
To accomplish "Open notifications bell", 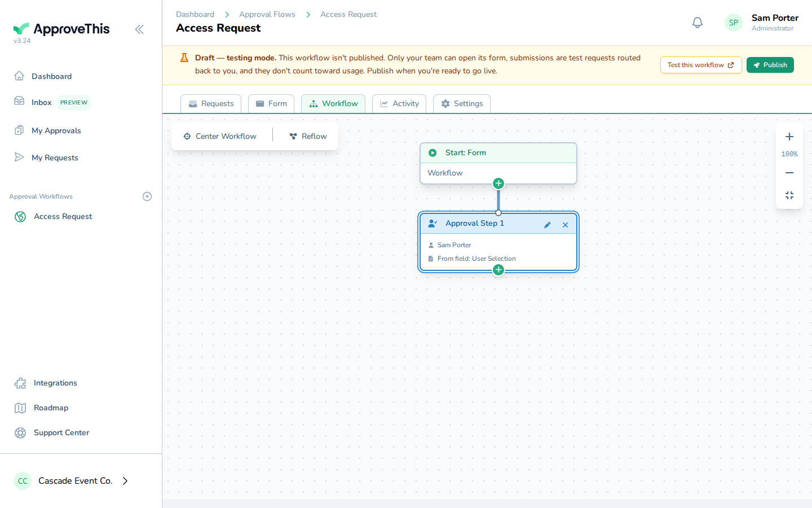I will click(x=698, y=23).
